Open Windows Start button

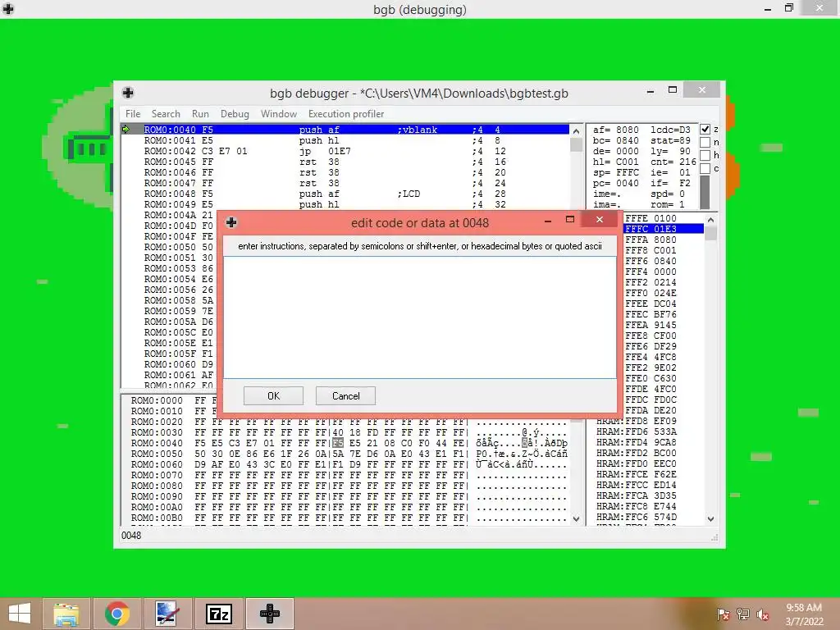20,614
